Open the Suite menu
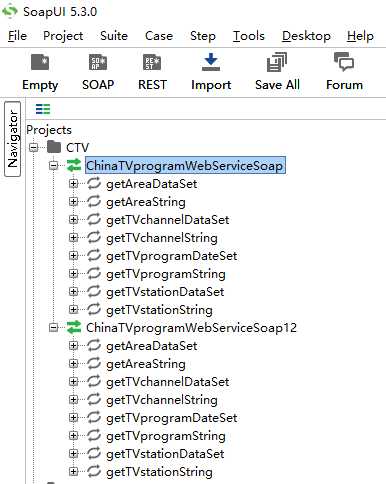The width and height of the screenshot is (386, 484). [x=114, y=36]
